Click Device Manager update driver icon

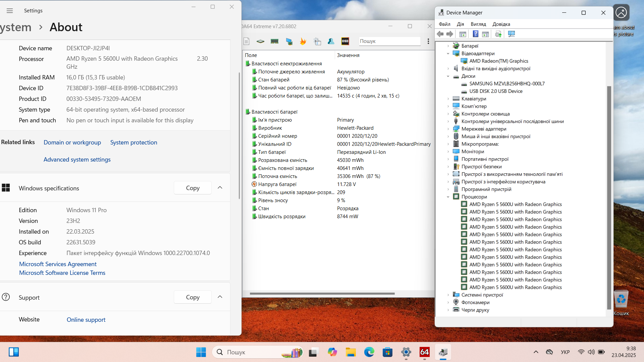tap(498, 34)
